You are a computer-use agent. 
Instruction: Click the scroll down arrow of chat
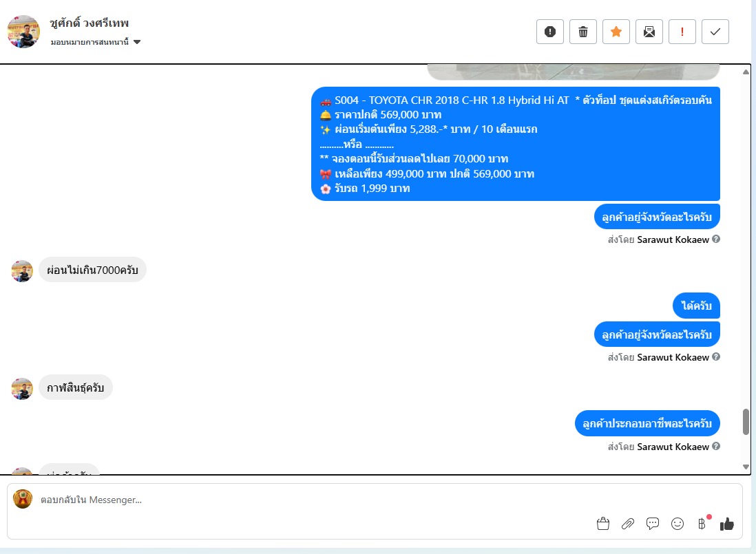pyautogui.click(x=746, y=467)
